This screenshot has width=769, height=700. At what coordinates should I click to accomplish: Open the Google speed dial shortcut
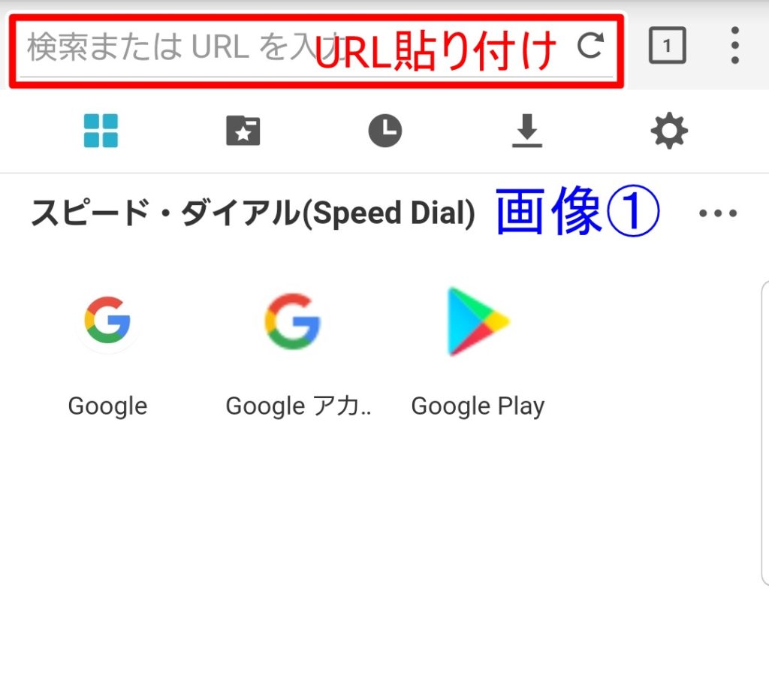[x=107, y=320]
